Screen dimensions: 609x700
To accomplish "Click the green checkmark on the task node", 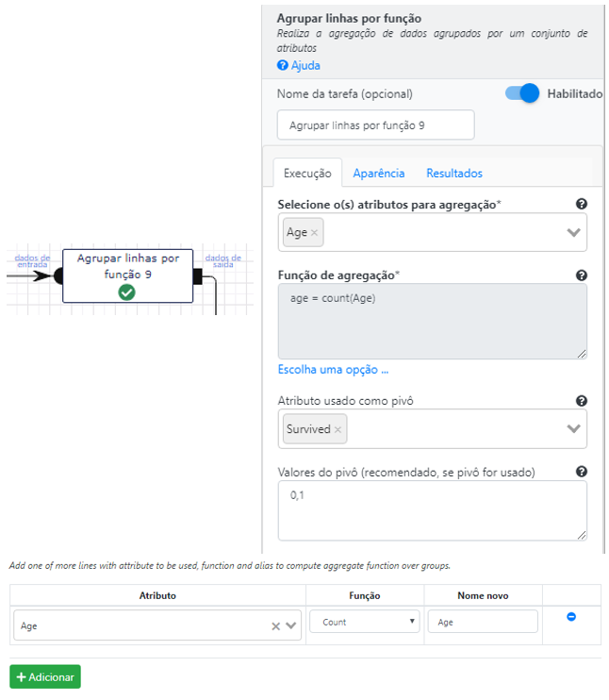I will tap(126, 292).
